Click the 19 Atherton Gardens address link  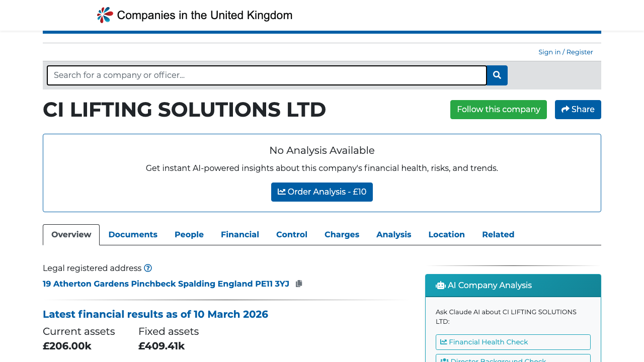(x=166, y=284)
